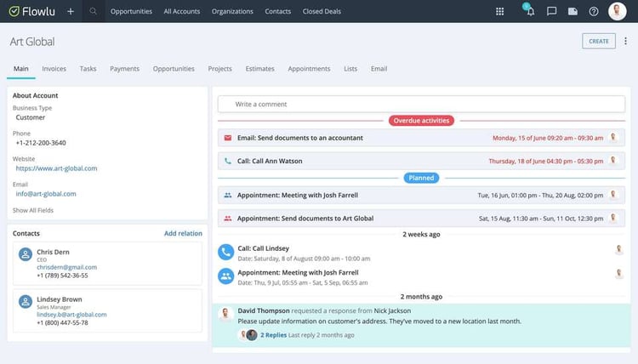Click the assignee avatar on the Call Lindsey entry
638x364 pixels.
618,249
